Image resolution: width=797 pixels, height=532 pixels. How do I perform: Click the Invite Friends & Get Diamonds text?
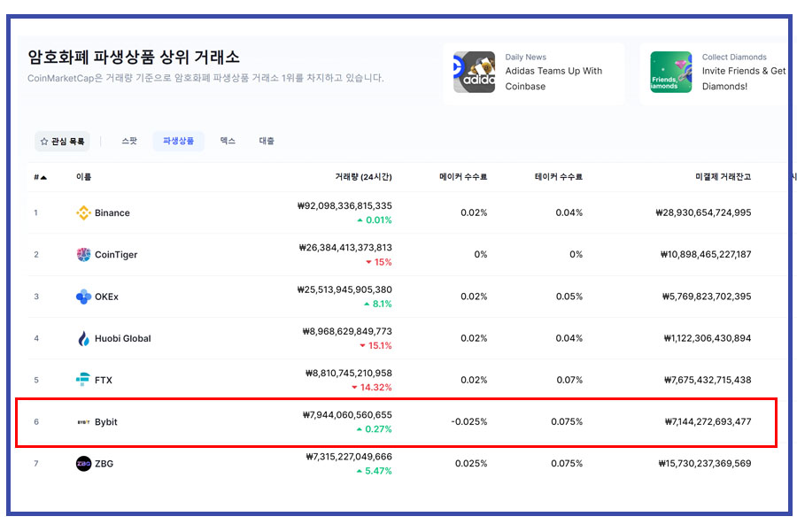click(x=744, y=79)
